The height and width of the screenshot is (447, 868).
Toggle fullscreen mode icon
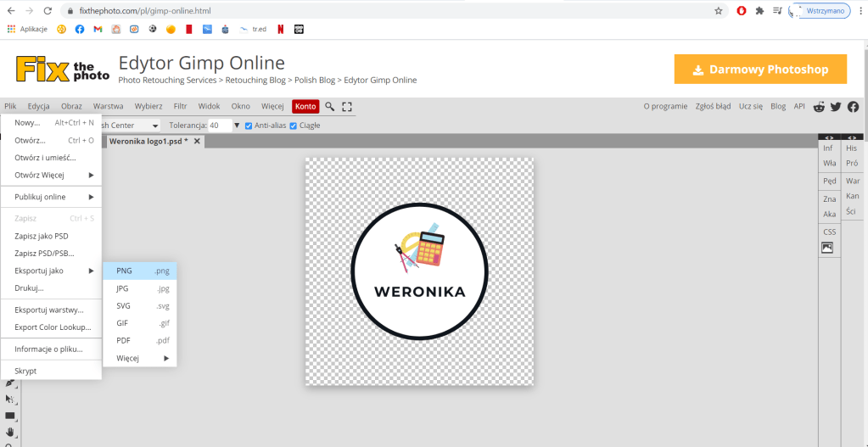[x=347, y=107]
